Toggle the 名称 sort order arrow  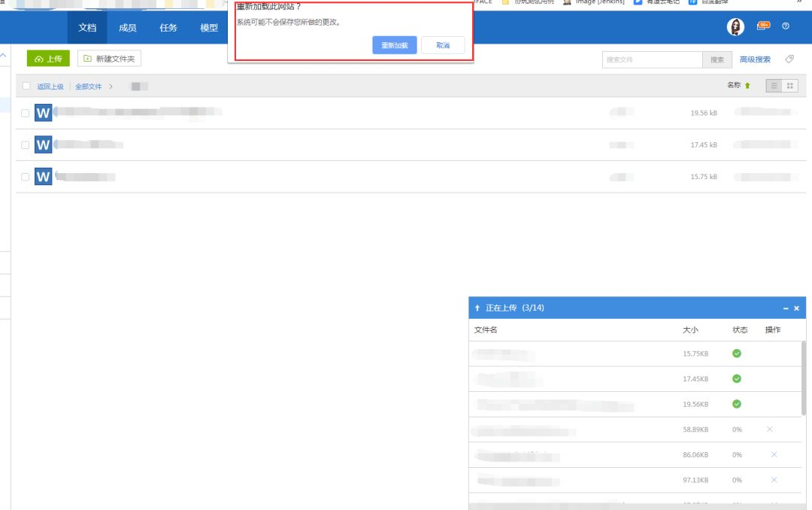point(747,86)
